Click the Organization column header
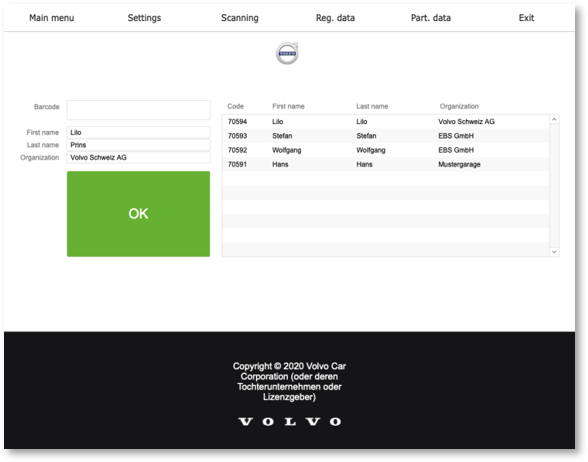The width and height of the screenshot is (588, 462). 459,106
